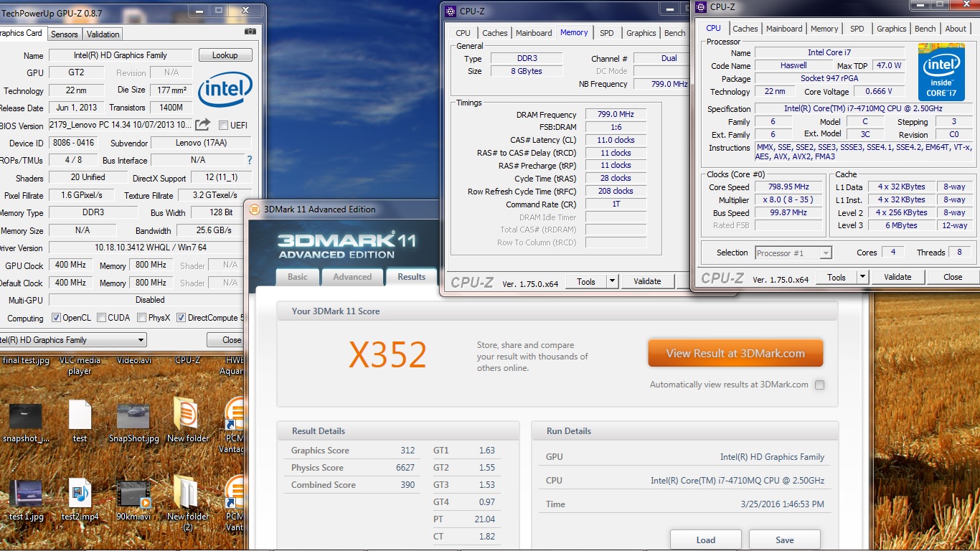
Task: Open Mainboard tab in CPU-Z CPU window
Action: pyautogui.click(x=784, y=29)
